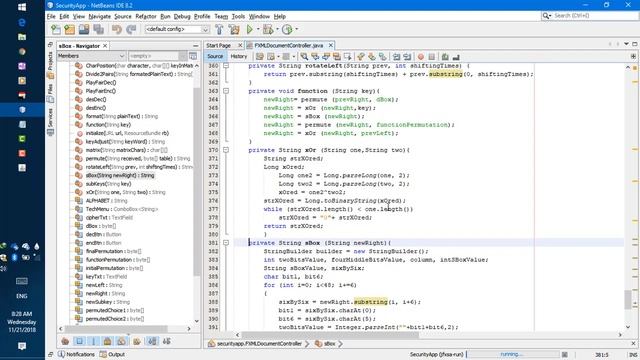Collapse the xOr method fold at line 370
The width and height of the screenshot is (640, 360).
[226, 150]
